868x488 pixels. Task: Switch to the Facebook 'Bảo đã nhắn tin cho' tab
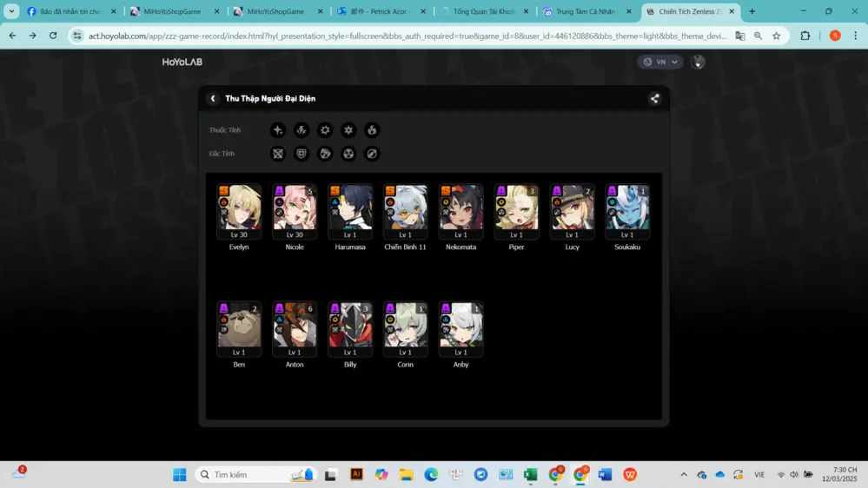[72, 11]
